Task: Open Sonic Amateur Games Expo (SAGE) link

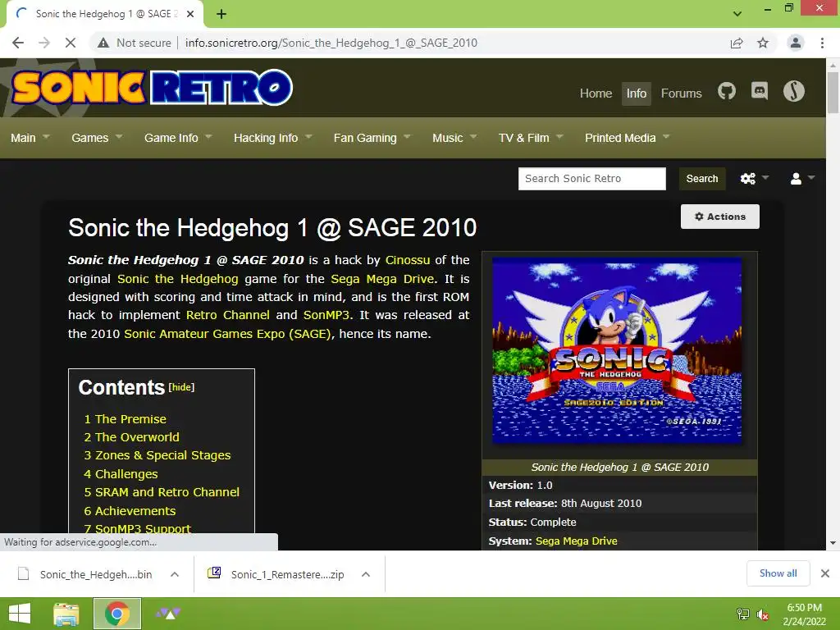Action: click(228, 334)
